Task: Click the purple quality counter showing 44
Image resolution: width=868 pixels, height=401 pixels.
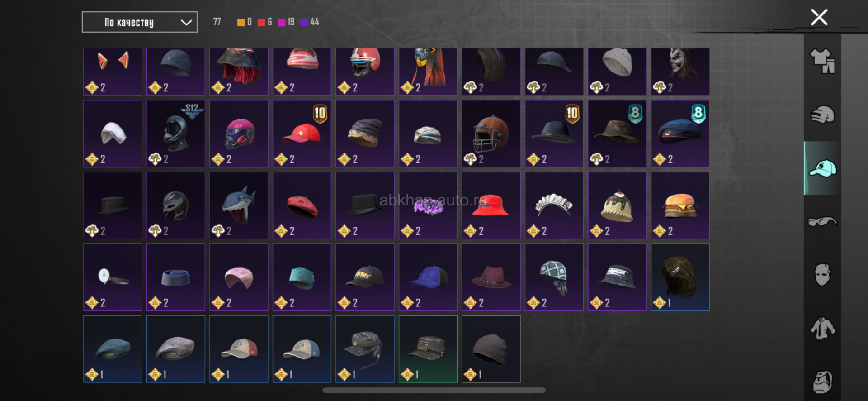Action: coord(310,22)
